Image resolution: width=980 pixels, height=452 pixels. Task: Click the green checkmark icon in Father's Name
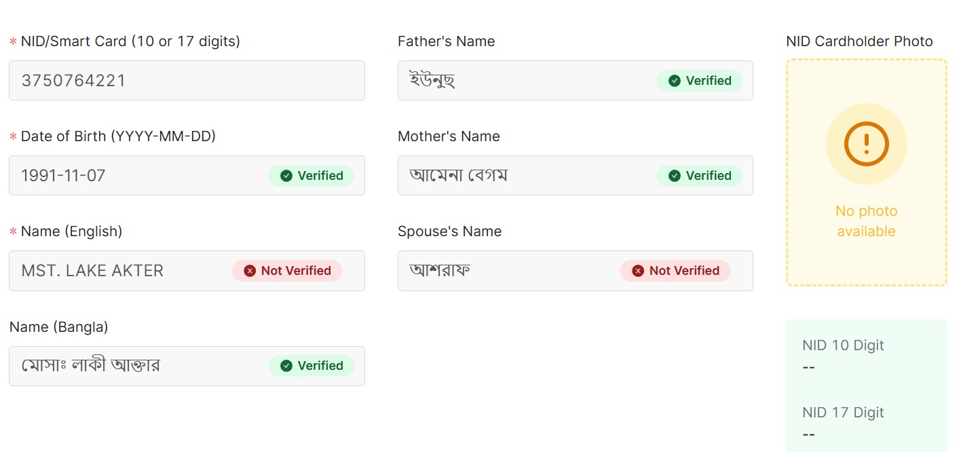click(x=675, y=81)
